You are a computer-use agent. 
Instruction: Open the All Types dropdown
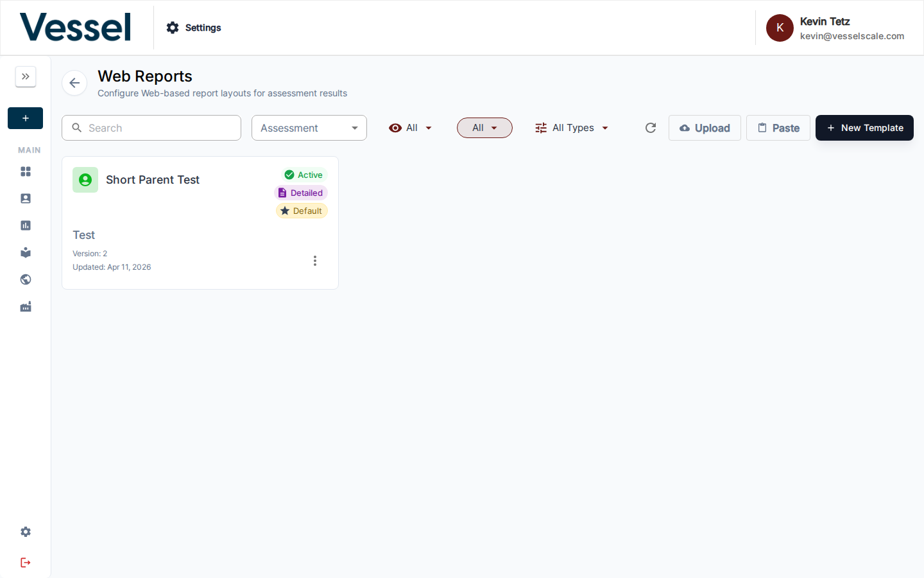tap(571, 128)
